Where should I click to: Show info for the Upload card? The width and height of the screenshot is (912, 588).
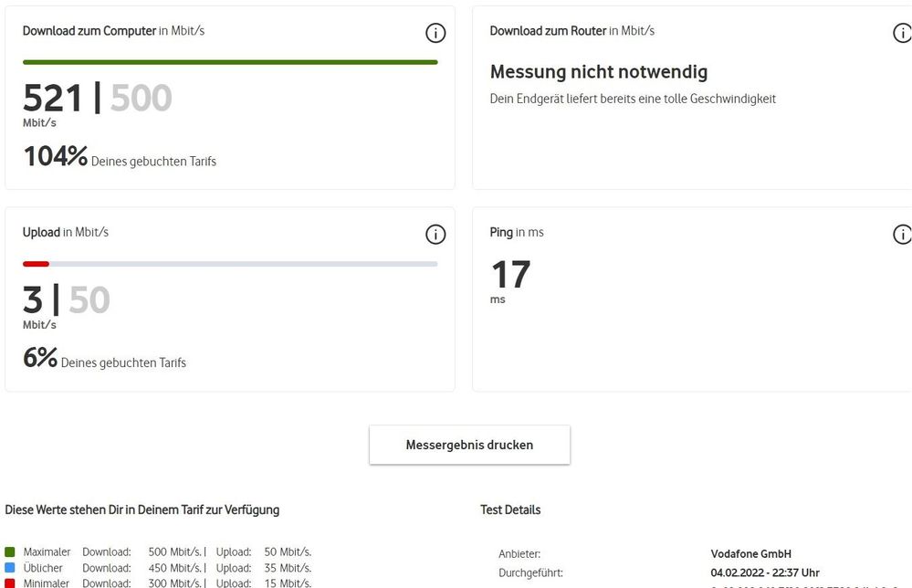pos(435,235)
